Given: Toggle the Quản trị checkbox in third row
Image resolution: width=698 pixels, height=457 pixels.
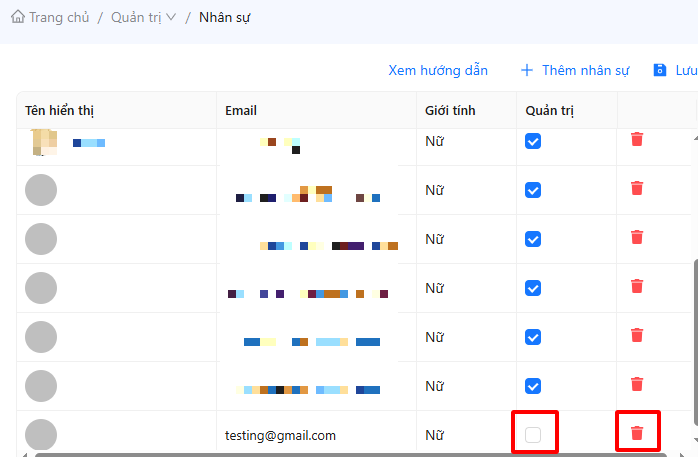Looking at the screenshot, I should 533,239.
